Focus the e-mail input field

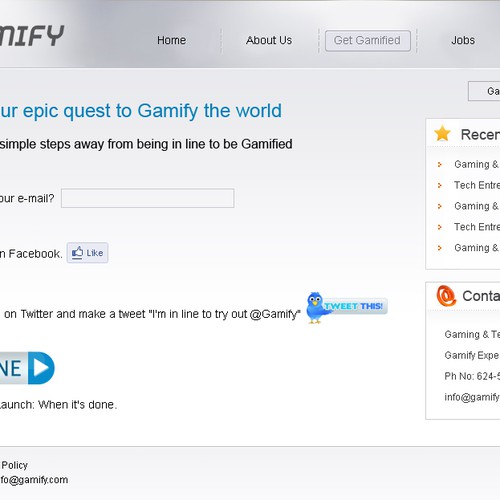point(148,198)
